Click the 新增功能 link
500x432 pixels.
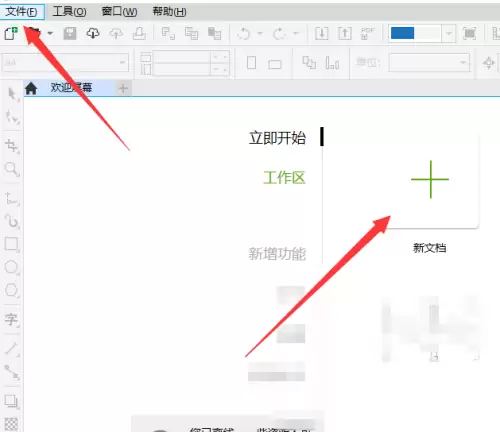[277, 254]
